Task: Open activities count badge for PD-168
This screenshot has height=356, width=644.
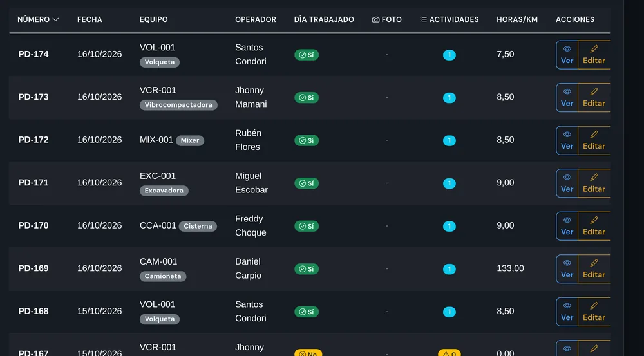Action: pyautogui.click(x=450, y=312)
